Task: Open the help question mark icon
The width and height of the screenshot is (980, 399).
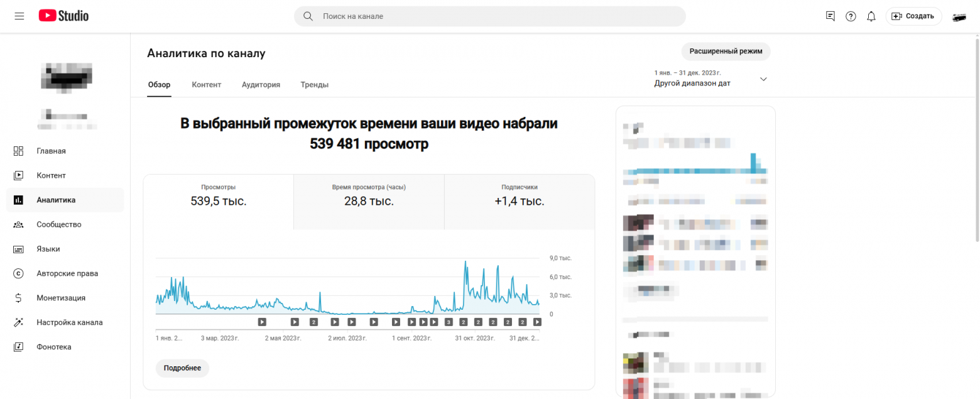Action: pyautogui.click(x=851, y=16)
